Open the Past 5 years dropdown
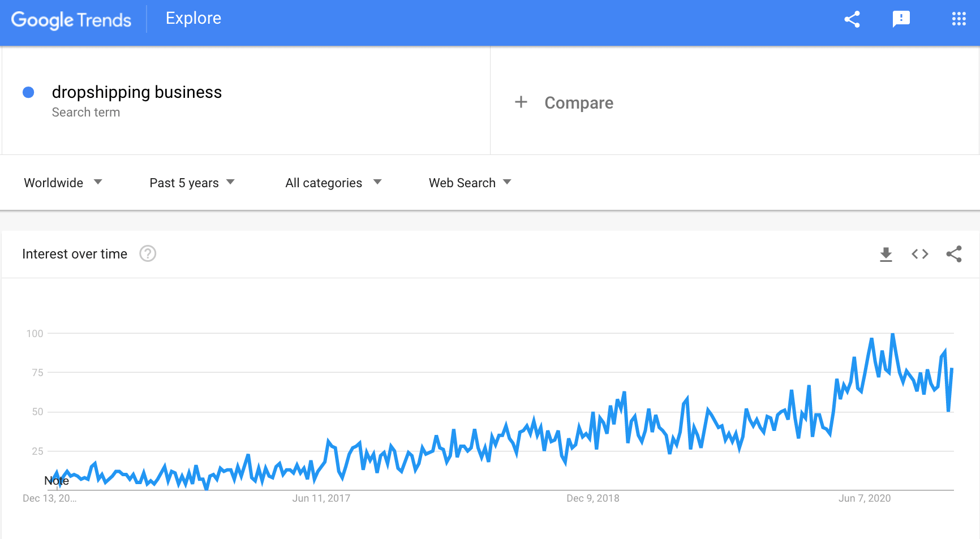The height and width of the screenshot is (539, 980). pyautogui.click(x=192, y=183)
